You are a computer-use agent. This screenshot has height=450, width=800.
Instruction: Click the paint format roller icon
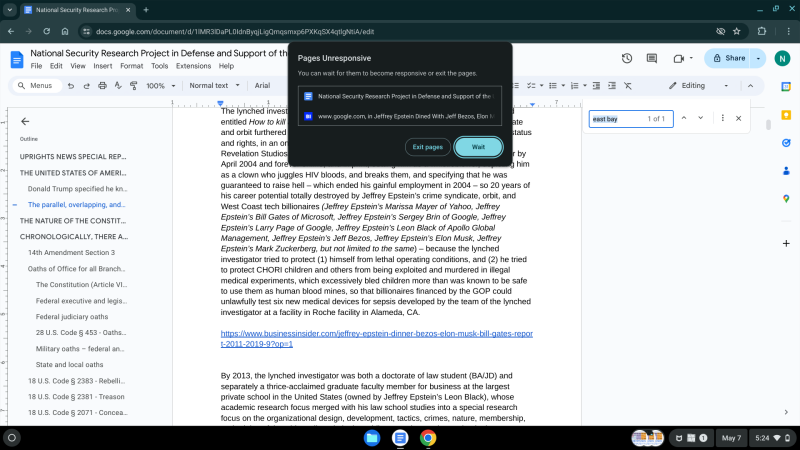coord(134,86)
